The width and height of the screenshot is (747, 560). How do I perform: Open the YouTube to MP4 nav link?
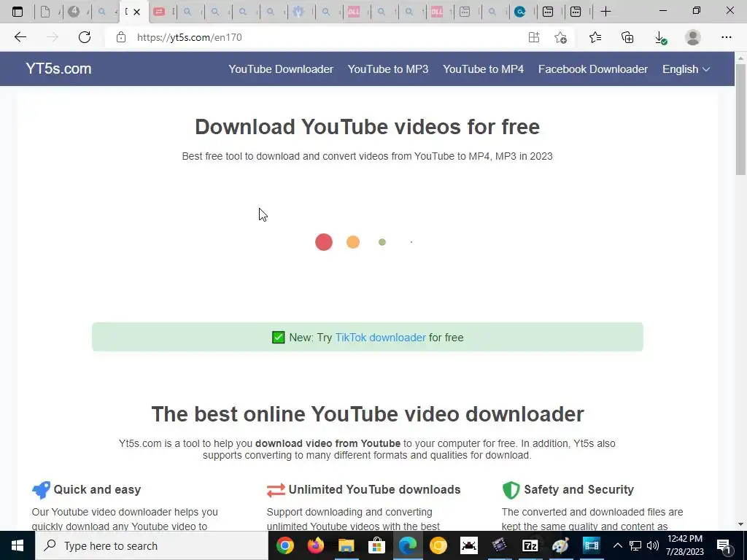click(x=483, y=69)
